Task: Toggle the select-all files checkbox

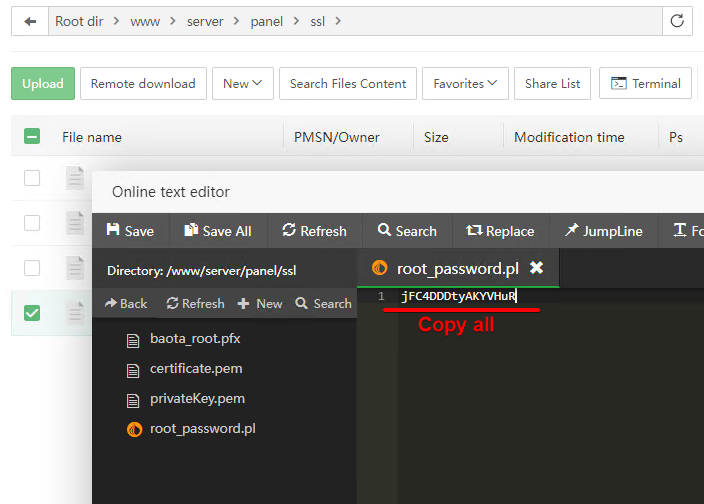Action: [32, 137]
